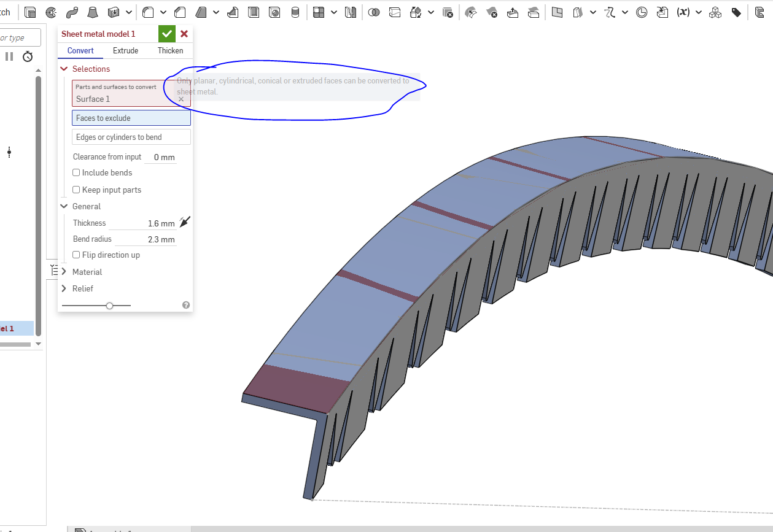This screenshot has width=773, height=532.
Task: Select the Extrude tool in toolbar
Action: pos(30,12)
